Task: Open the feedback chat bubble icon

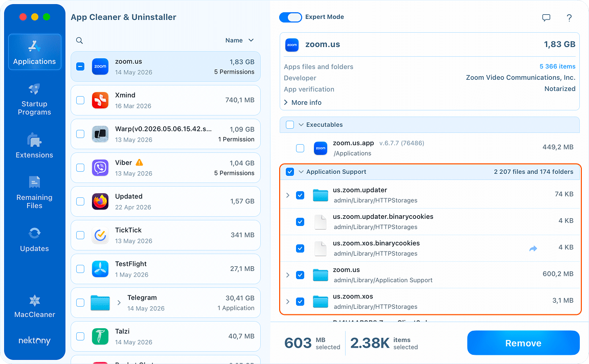Action: coord(546,18)
